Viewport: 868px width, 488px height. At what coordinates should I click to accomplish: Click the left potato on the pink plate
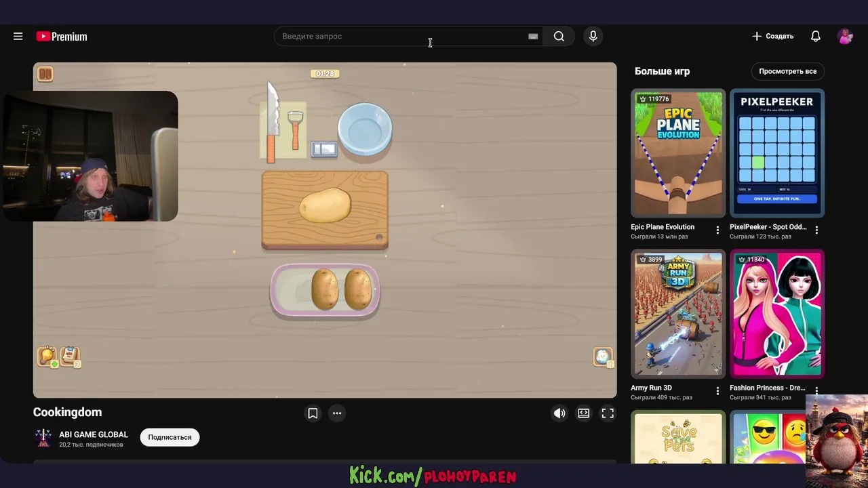click(325, 289)
